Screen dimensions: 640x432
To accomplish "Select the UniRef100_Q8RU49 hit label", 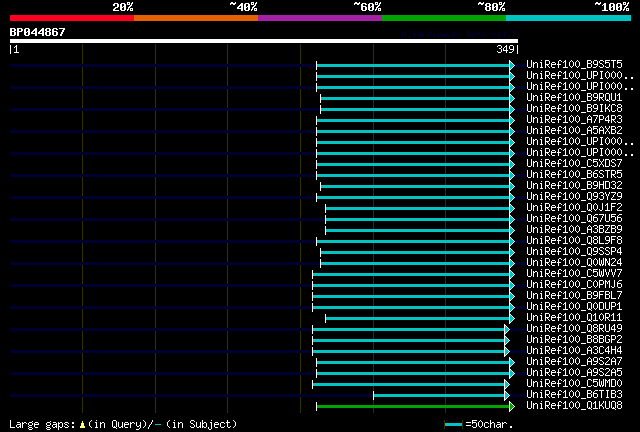I will point(574,329).
